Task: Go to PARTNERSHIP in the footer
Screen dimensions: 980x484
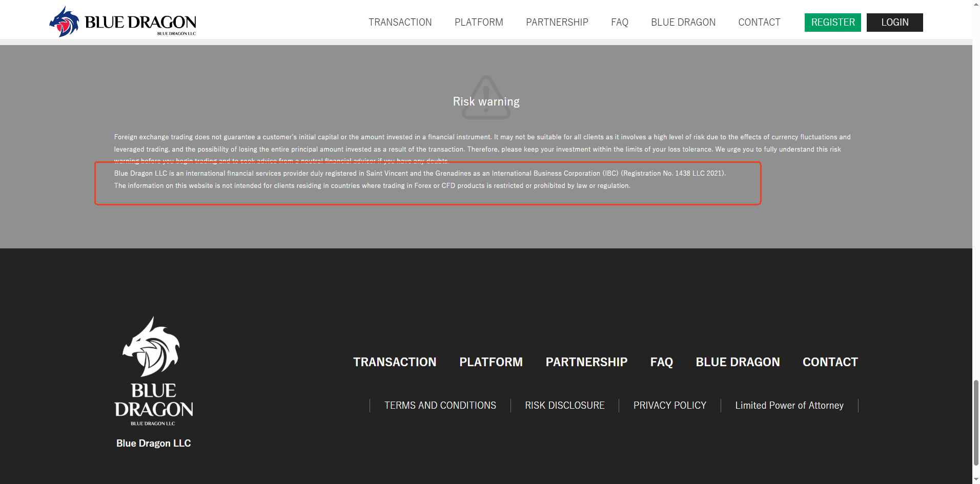Action: point(586,362)
